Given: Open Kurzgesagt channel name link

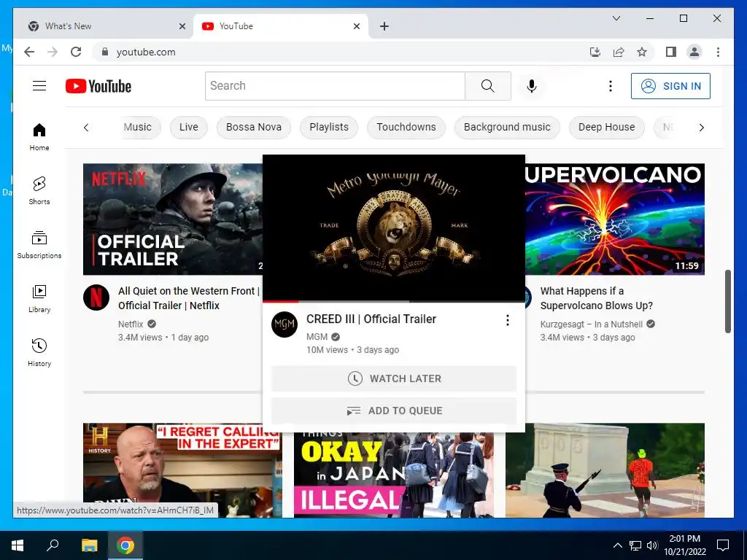Looking at the screenshot, I should (x=591, y=324).
